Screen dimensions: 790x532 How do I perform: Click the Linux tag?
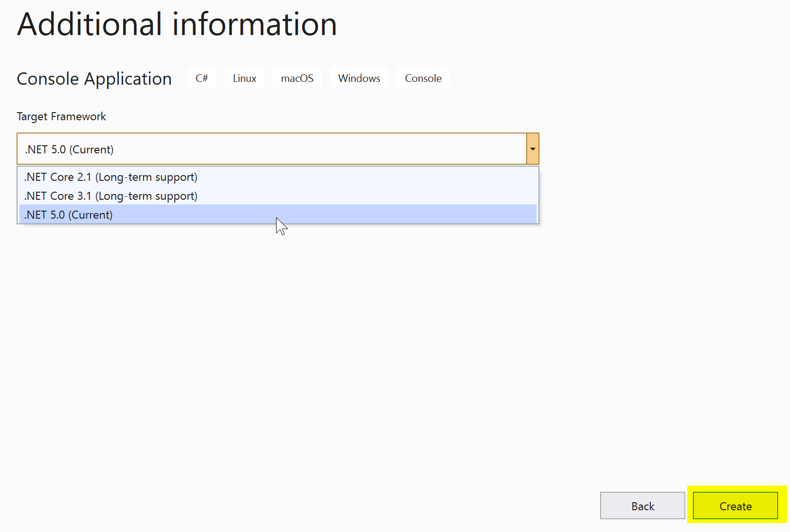(x=244, y=78)
